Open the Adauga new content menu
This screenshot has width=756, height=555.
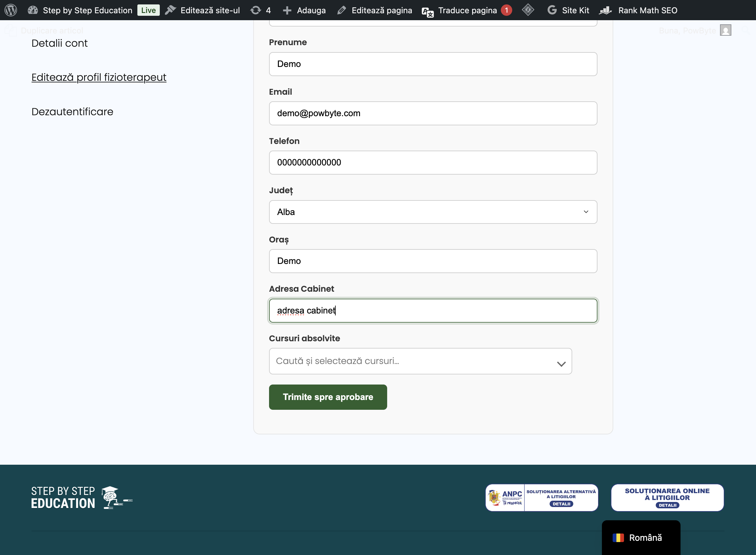[304, 10]
